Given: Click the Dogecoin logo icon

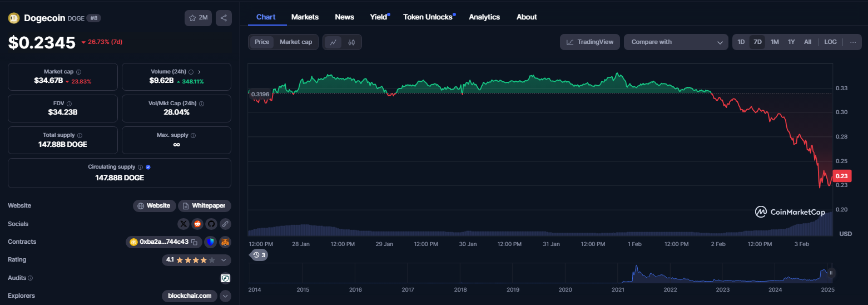Looking at the screenshot, I should coord(14,18).
